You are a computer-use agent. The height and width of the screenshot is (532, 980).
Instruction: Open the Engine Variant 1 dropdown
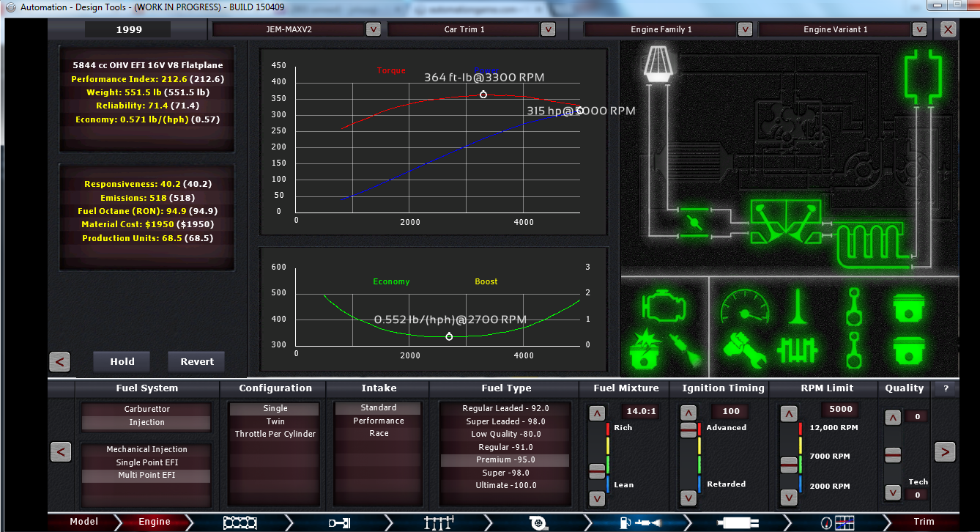[920, 29]
